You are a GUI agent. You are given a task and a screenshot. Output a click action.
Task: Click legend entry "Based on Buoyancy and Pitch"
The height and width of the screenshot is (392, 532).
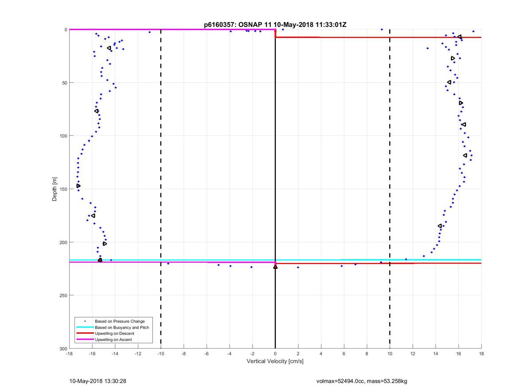pyautogui.click(x=122, y=327)
